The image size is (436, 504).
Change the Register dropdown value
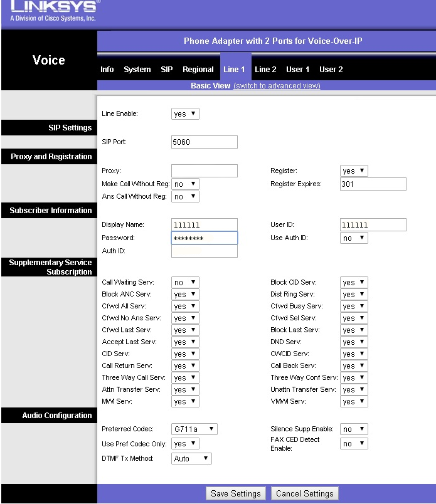pyautogui.click(x=354, y=171)
